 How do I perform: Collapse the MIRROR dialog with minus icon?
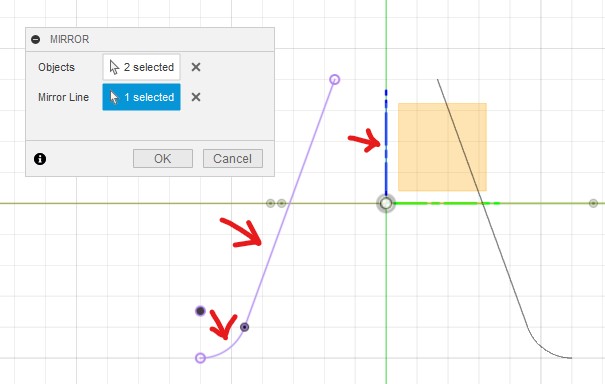(35, 39)
